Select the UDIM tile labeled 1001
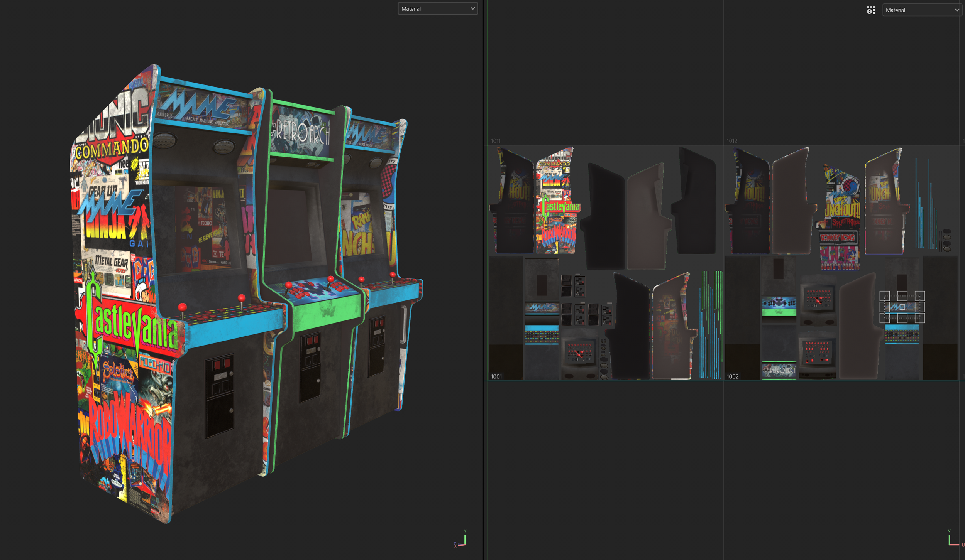Viewport: 965px width, 560px height. coord(496,376)
